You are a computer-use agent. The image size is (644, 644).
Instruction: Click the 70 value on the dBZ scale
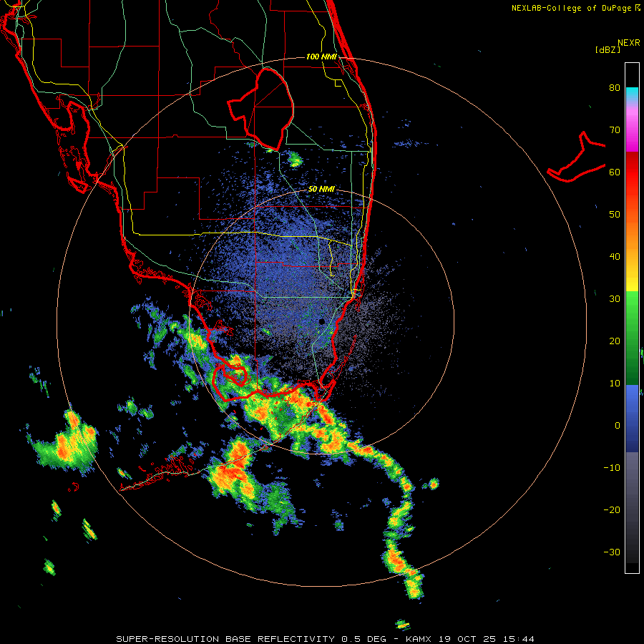615,130
